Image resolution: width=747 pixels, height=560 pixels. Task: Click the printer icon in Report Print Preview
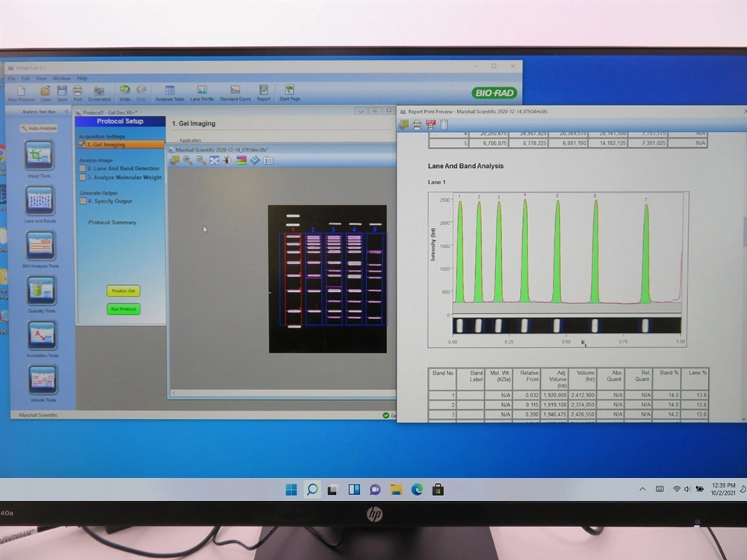[x=417, y=125]
